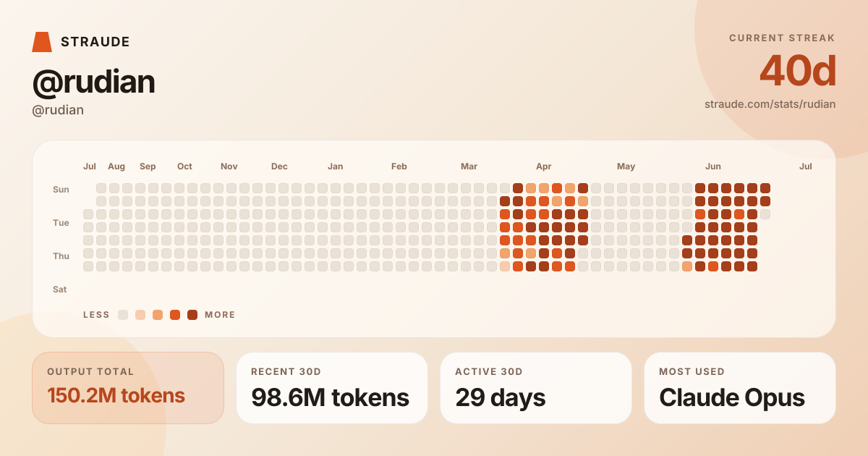Click the darkest brown legend swatch
The image size is (868, 456).
(x=192, y=315)
